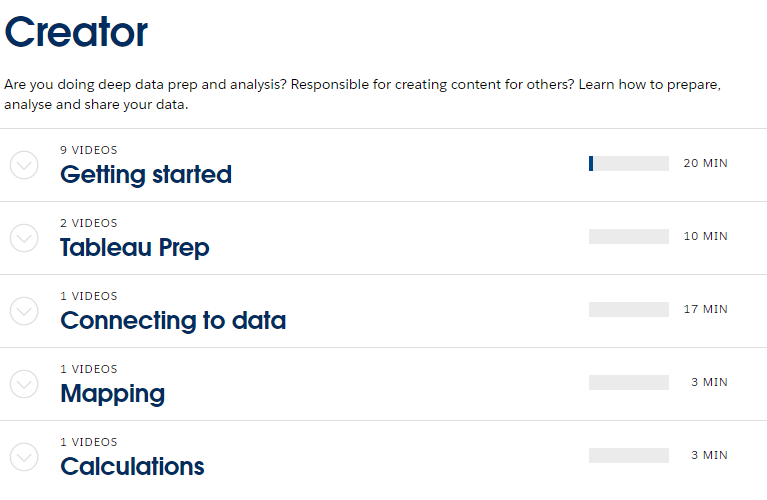Click the 17 MIN duration label
The width and height of the screenshot is (767, 500).
coord(705,310)
